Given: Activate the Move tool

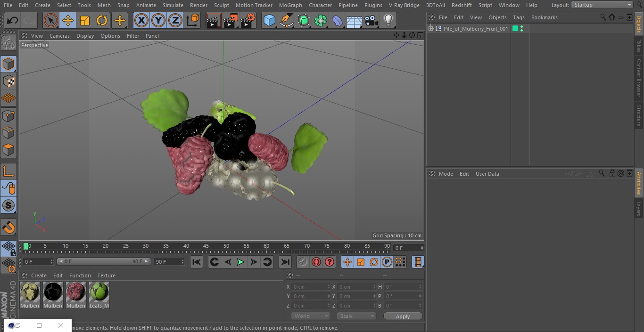Looking at the screenshot, I should click(x=68, y=20).
